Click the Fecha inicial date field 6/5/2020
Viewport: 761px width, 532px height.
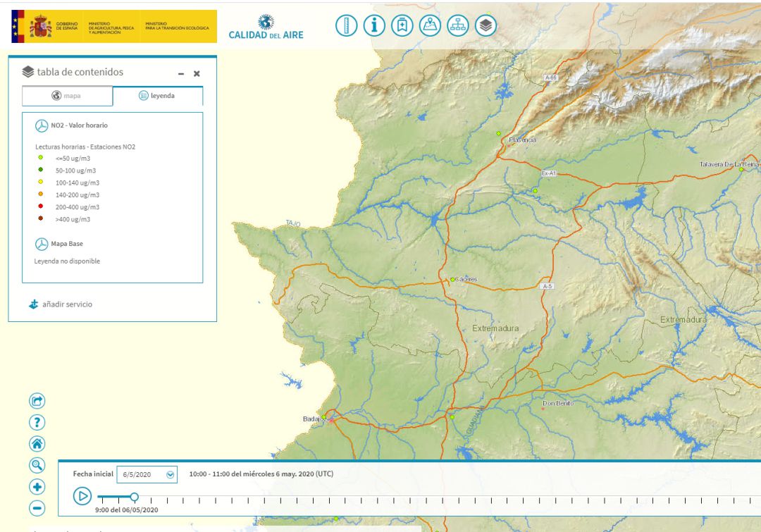coord(147,475)
